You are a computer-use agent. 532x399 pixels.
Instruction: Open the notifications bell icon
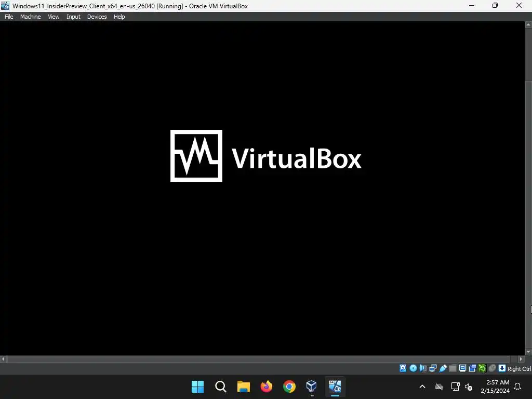coord(518,387)
